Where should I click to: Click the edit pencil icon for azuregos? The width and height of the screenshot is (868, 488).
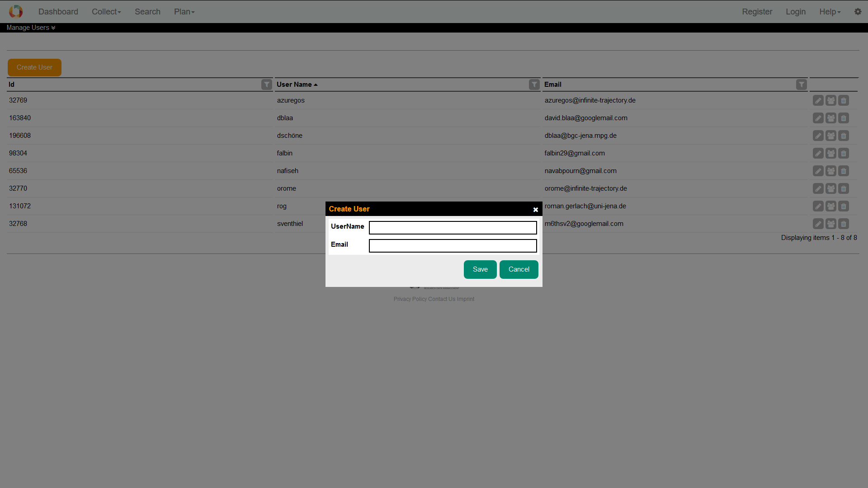[x=818, y=100]
